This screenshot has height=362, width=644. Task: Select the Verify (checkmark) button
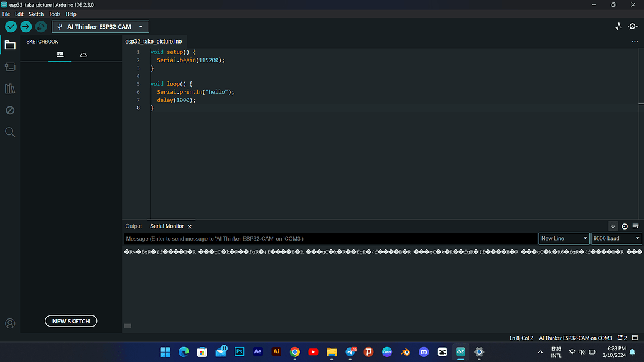[x=10, y=26]
